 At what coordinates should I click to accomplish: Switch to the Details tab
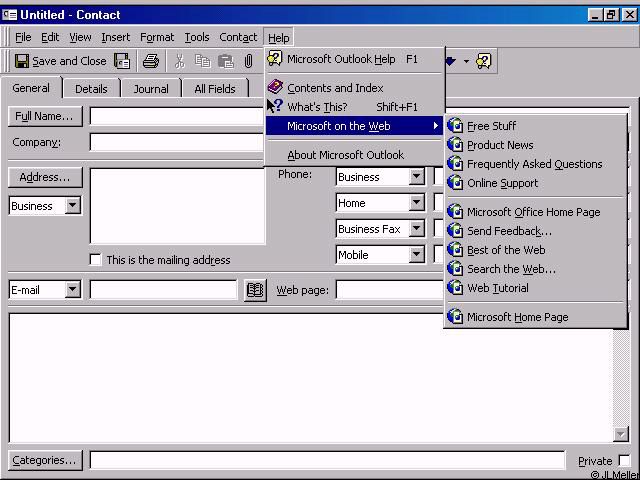pos(91,89)
